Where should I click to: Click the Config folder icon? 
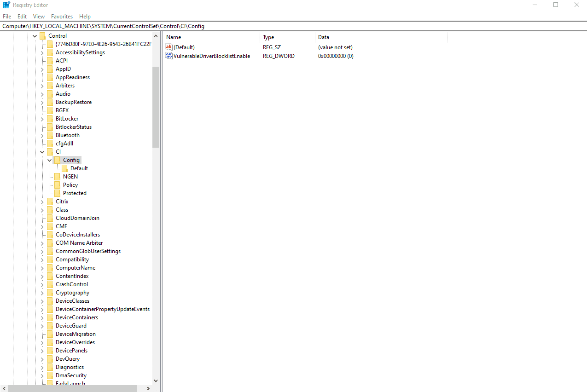tap(57, 160)
